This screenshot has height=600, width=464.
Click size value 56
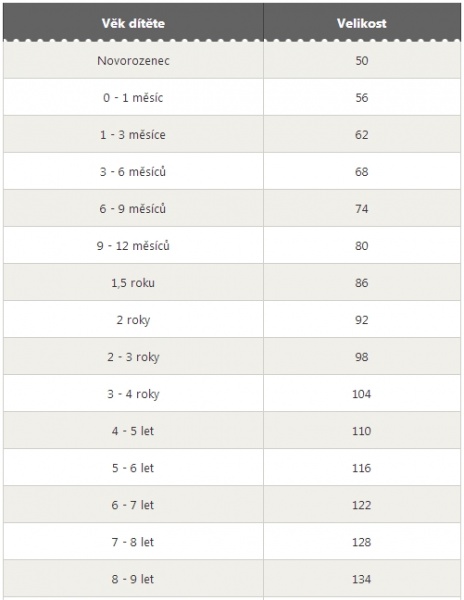click(x=361, y=98)
